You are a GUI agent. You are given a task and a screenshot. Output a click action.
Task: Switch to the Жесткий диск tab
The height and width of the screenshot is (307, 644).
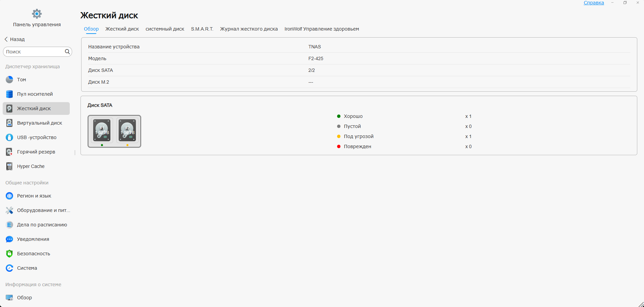click(x=122, y=29)
